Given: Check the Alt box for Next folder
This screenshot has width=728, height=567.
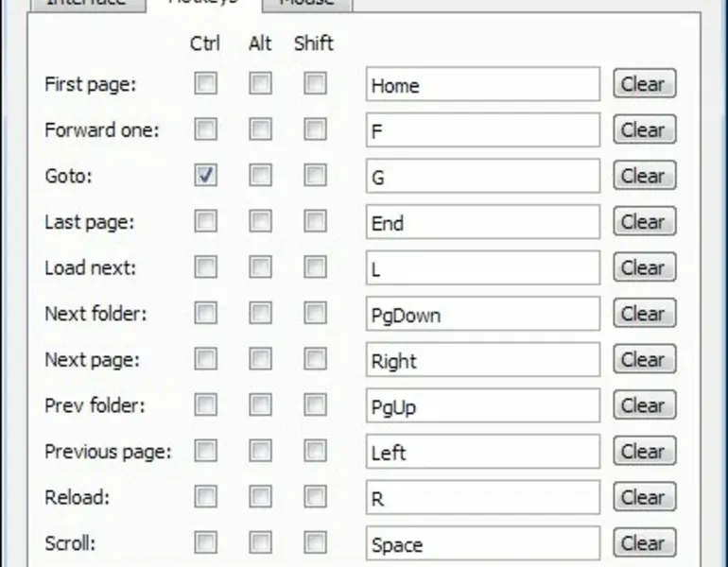Looking at the screenshot, I should click(260, 313).
